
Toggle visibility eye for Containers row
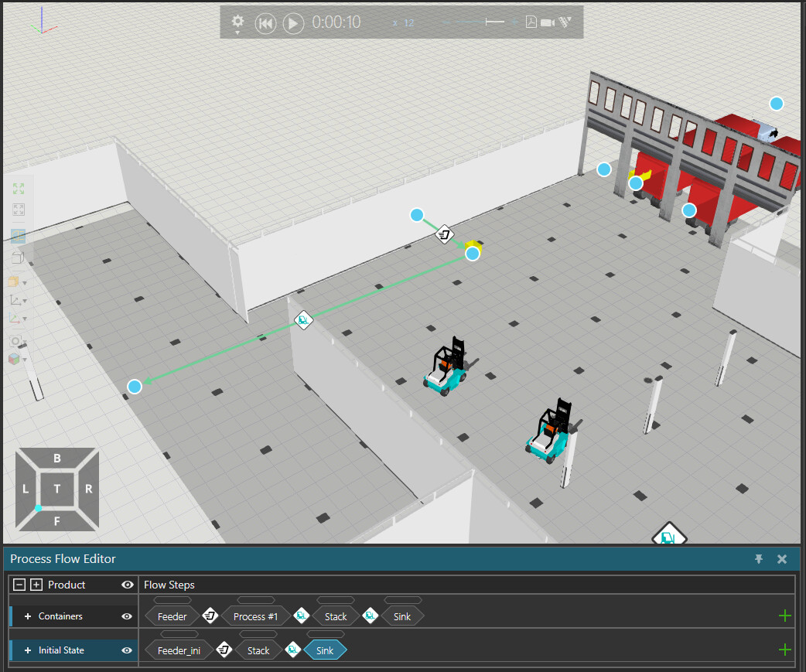point(127,616)
